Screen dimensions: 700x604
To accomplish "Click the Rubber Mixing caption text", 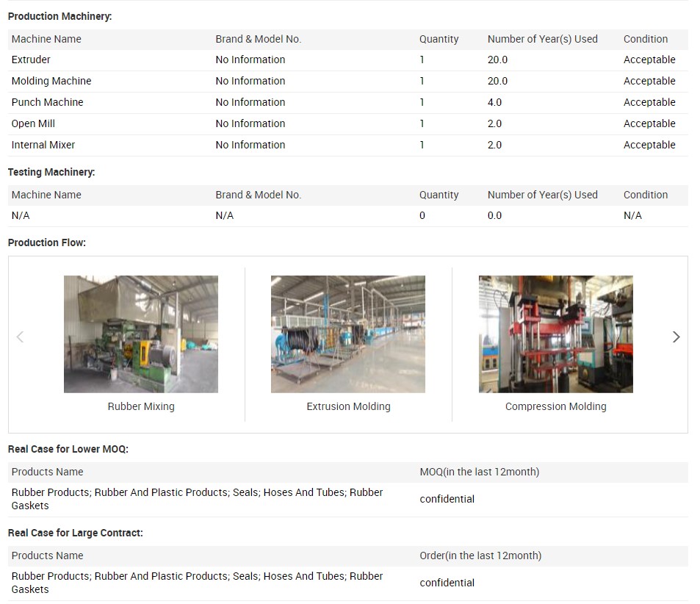I will click(x=141, y=406).
